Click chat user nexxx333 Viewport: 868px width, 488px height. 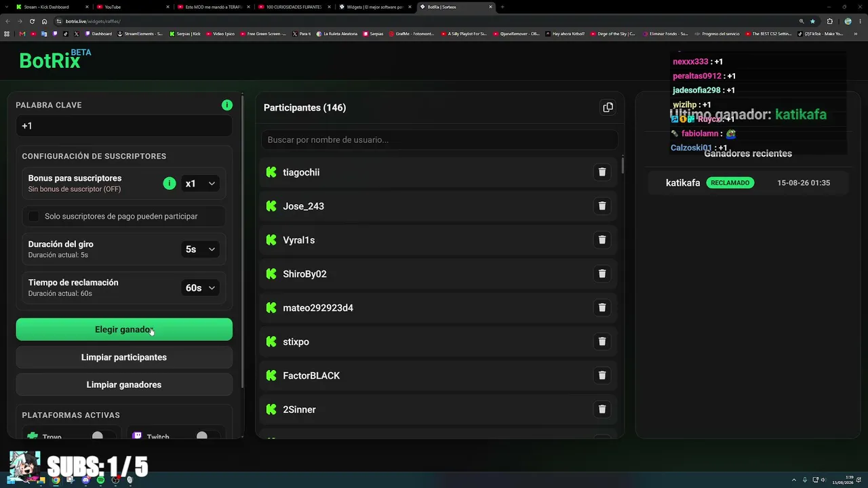pos(690,62)
